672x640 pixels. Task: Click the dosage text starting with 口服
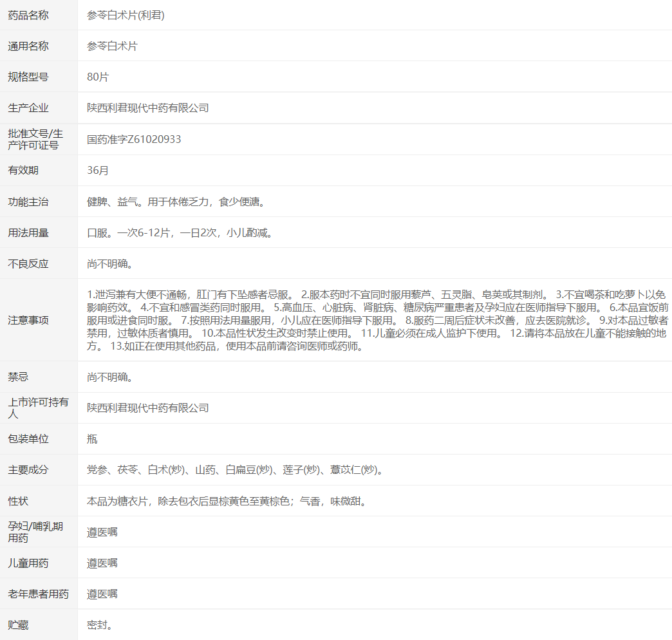181,233
